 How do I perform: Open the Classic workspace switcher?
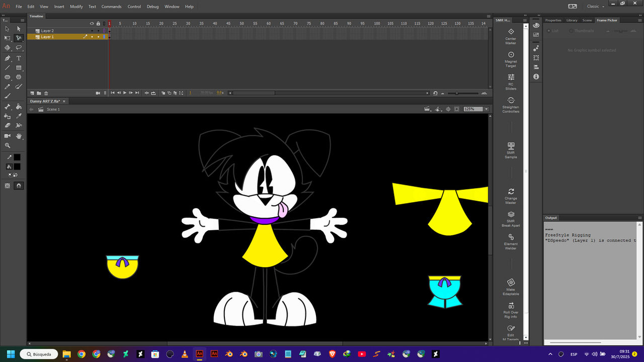coord(595,7)
